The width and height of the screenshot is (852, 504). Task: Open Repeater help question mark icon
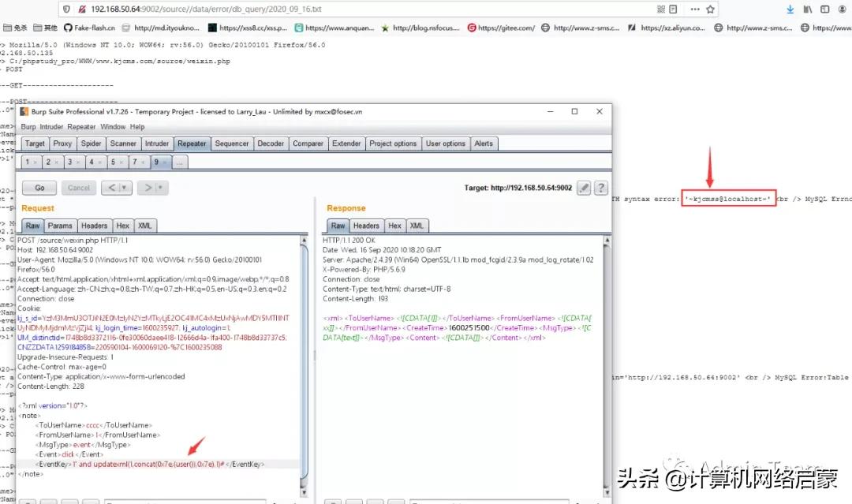601,188
